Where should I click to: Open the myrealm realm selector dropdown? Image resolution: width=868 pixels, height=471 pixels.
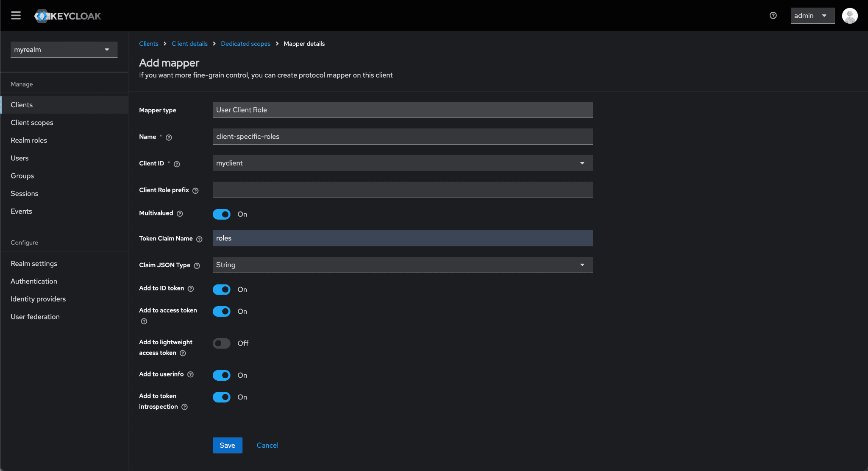click(x=64, y=50)
